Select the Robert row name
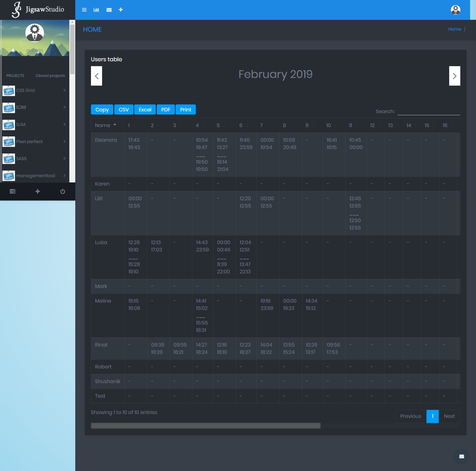This screenshot has height=471, width=476. click(103, 367)
